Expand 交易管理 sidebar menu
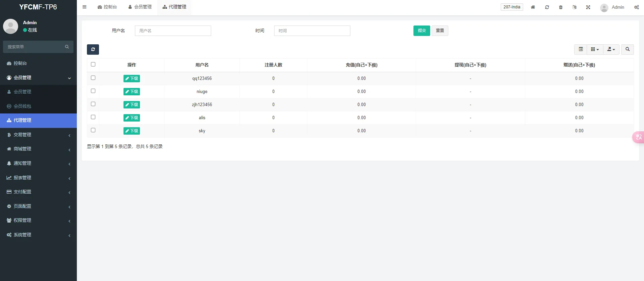The height and width of the screenshot is (281, 644). (x=38, y=135)
